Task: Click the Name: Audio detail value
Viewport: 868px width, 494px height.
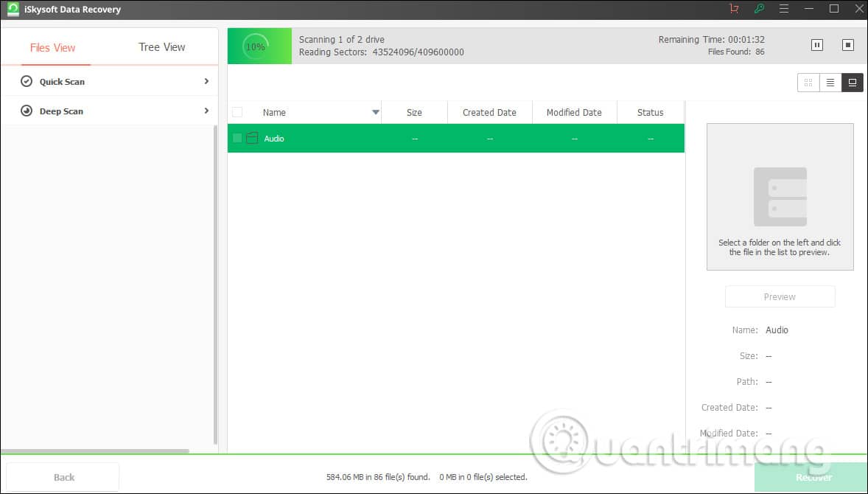Action: (777, 330)
